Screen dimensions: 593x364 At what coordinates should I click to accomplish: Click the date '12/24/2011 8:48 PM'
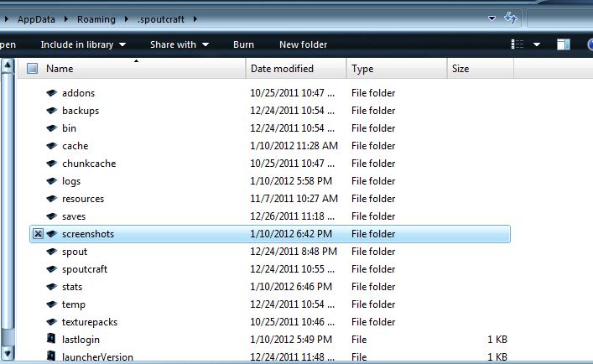coord(294,252)
